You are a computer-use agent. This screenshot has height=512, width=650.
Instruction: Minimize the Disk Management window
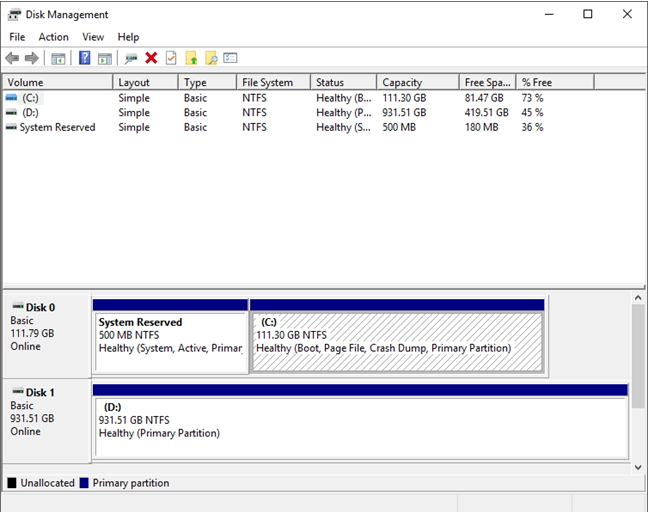click(549, 14)
